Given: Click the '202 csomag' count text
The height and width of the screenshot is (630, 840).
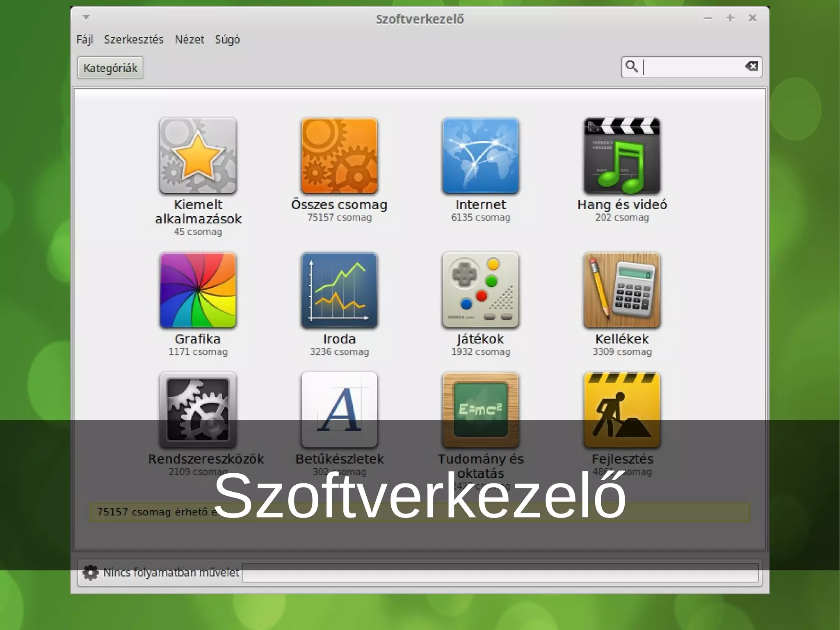Looking at the screenshot, I should (622, 218).
